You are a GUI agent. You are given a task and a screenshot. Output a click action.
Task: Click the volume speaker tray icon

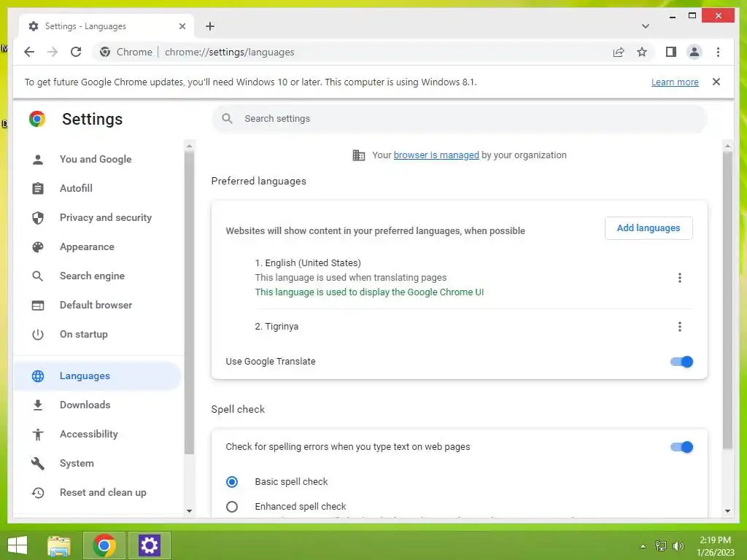click(678, 546)
